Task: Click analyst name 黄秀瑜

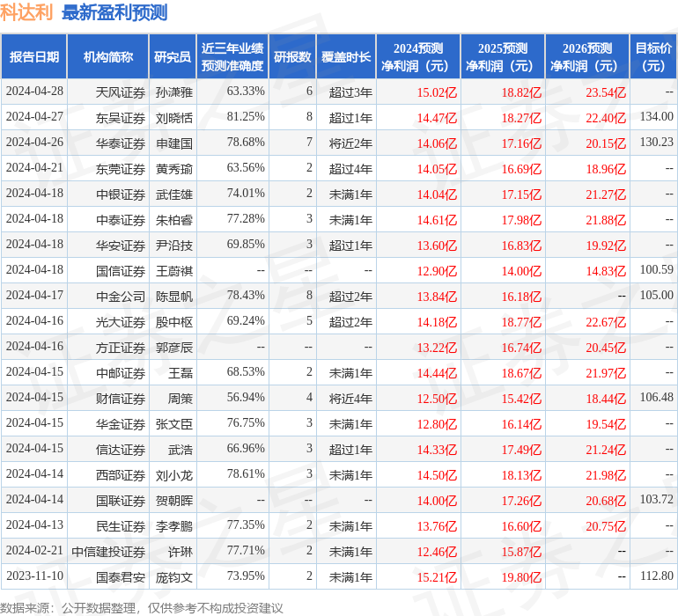Action: click(x=174, y=169)
